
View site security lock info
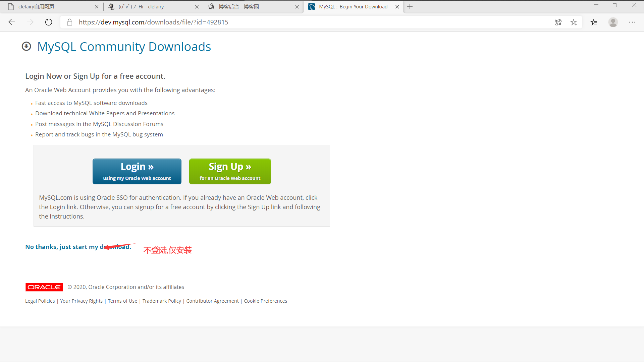pyautogui.click(x=69, y=22)
